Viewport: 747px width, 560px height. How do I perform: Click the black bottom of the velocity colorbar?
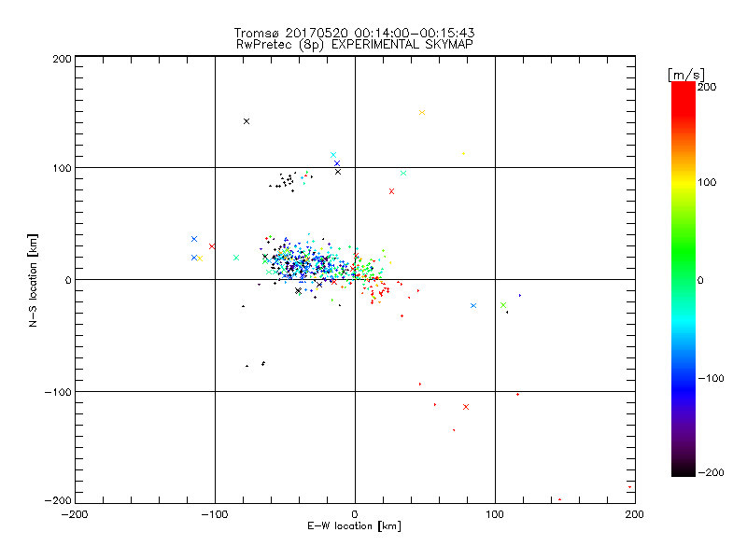pyautogui.click(x=684, y=469)
